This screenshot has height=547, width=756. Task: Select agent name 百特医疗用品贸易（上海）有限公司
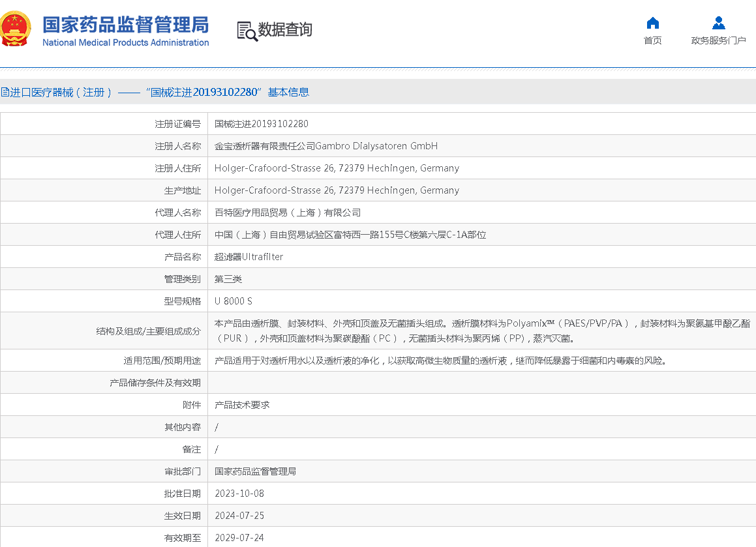(x=288, y=213)
